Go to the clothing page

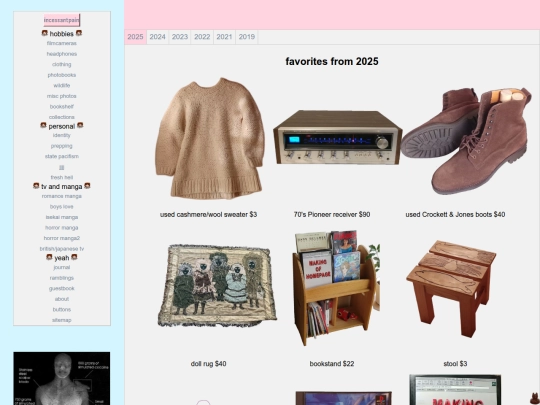click(62, 64)
